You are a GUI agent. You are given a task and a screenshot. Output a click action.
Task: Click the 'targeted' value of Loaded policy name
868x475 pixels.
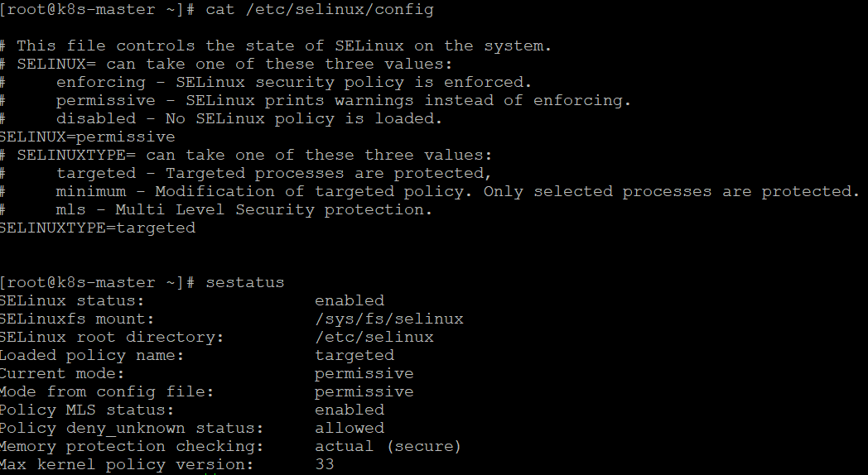(x=354, y=355)
